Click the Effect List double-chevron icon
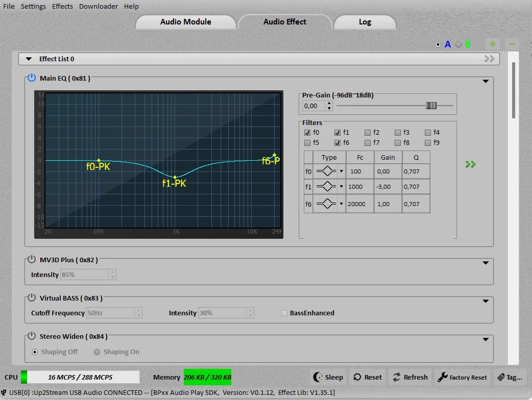The width and height of the screenshot is (532, 400). coord(489,59)
